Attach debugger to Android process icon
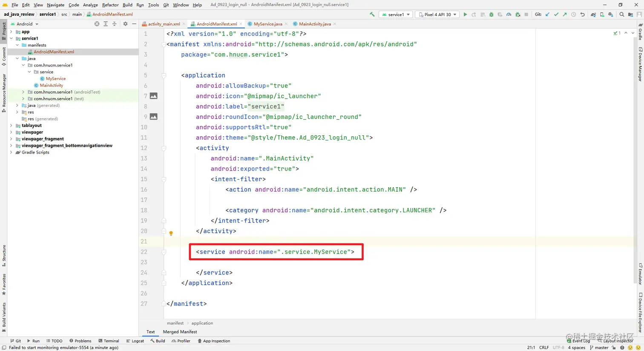Image resolution: width=644 pixels, height=351 pixels. point(517,14)
